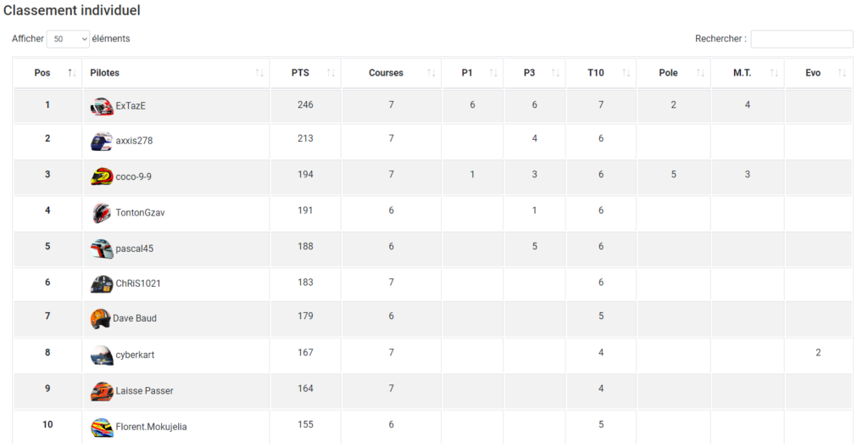
Task: Click Laisse Passer's helmet avatar icon
Action: coord(102,391)
